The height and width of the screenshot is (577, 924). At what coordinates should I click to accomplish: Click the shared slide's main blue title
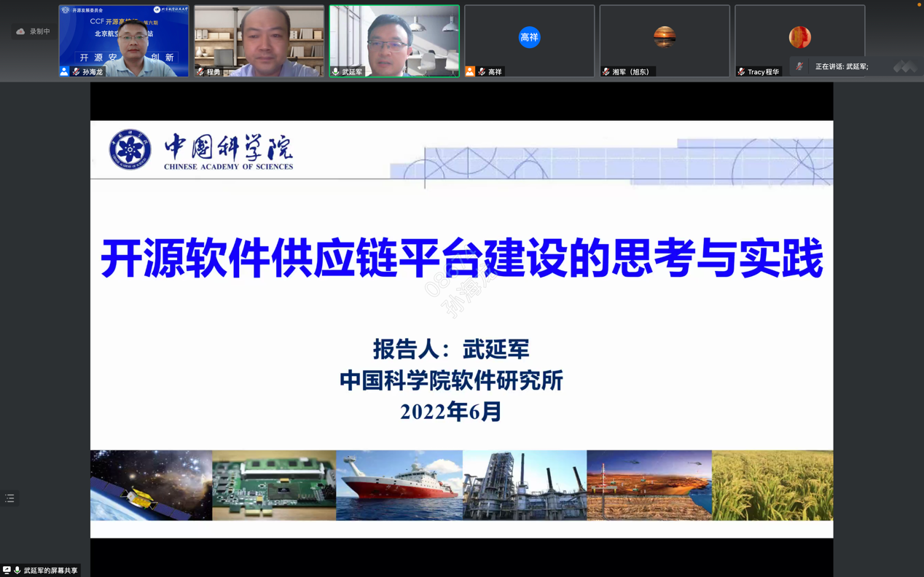tap(461, 259)
